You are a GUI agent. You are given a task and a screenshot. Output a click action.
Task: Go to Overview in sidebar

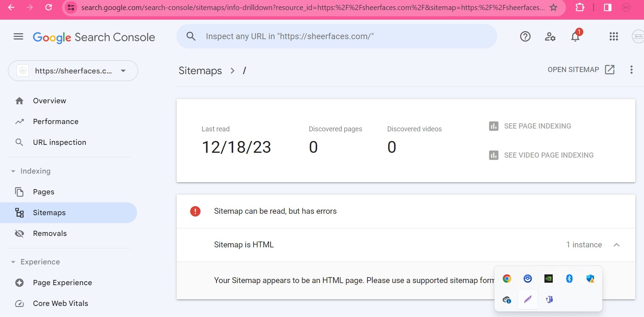[x=50, y=101]
